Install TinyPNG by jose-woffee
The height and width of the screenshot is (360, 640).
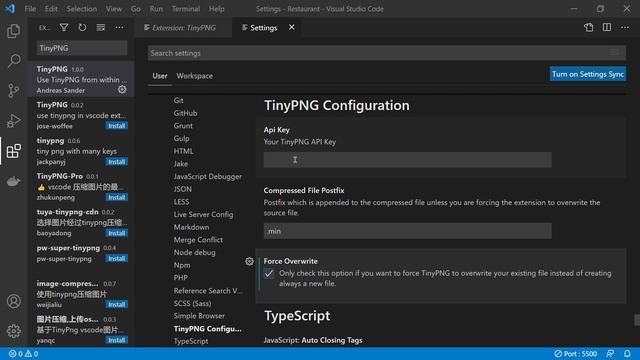116,126
